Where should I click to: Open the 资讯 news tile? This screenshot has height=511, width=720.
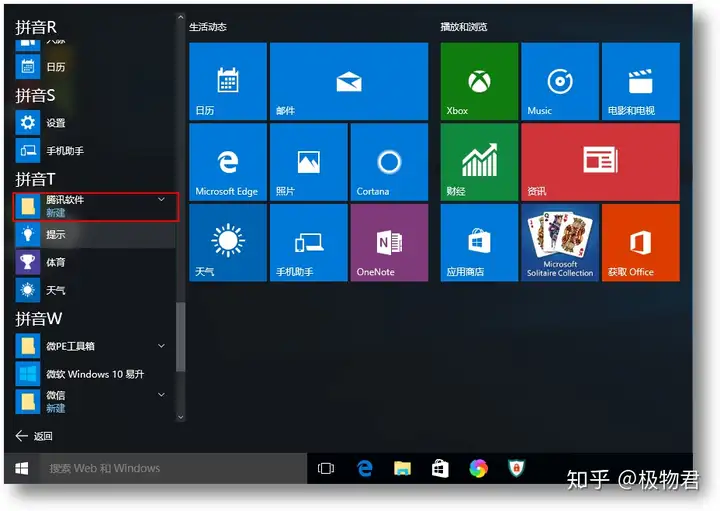pos(601,162)
